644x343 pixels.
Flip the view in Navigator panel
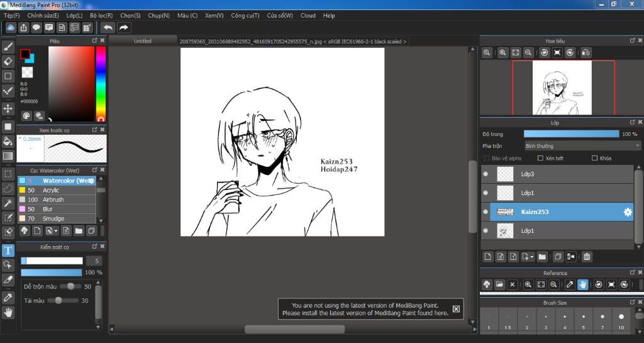tap(586, 53)
